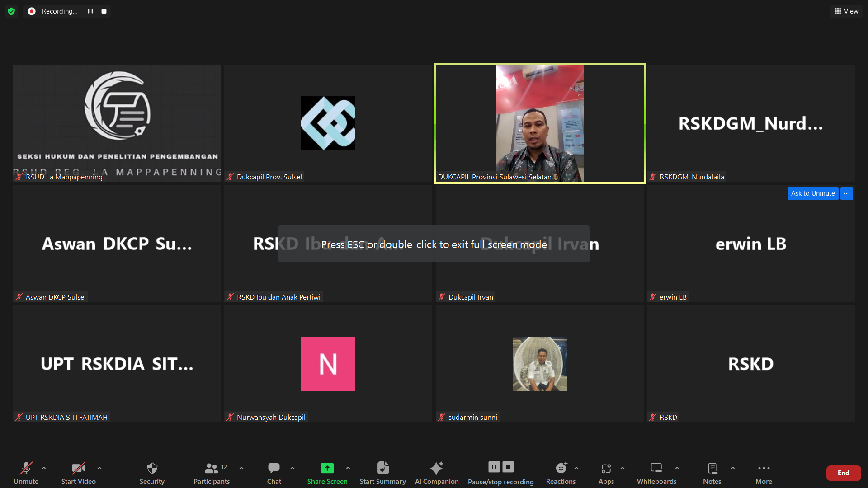The height and width of the screenshot is (488, 868).
Task: Start Video from the camera button
Action: pyautogui.click(x=79, y=473)
